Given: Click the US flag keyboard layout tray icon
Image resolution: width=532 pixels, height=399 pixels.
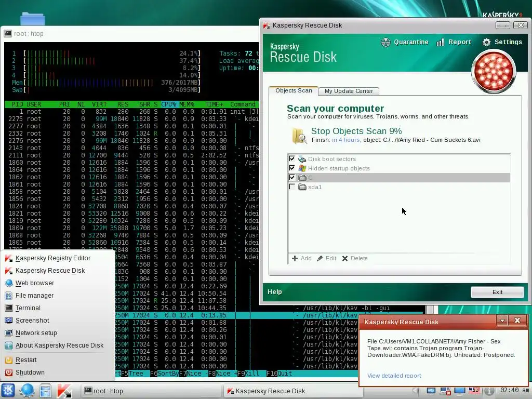Looking at the screenshot, I should (x=474, y=391).
